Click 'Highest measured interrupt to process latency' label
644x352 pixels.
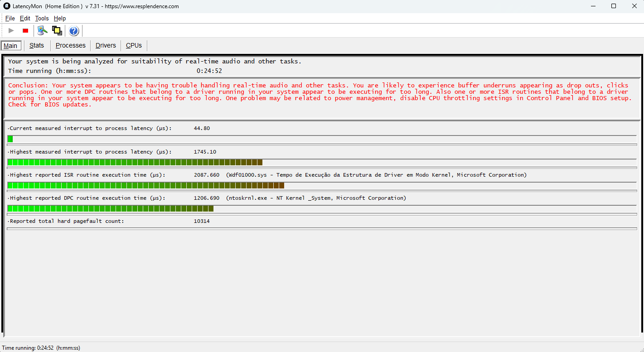tap(90, 152)
